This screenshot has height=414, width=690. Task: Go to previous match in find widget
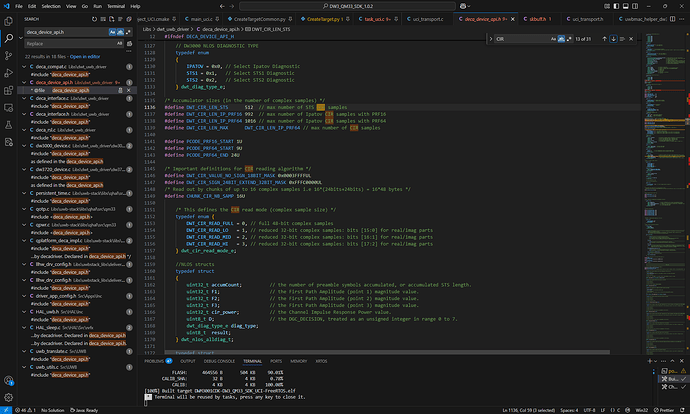[604, 39]
